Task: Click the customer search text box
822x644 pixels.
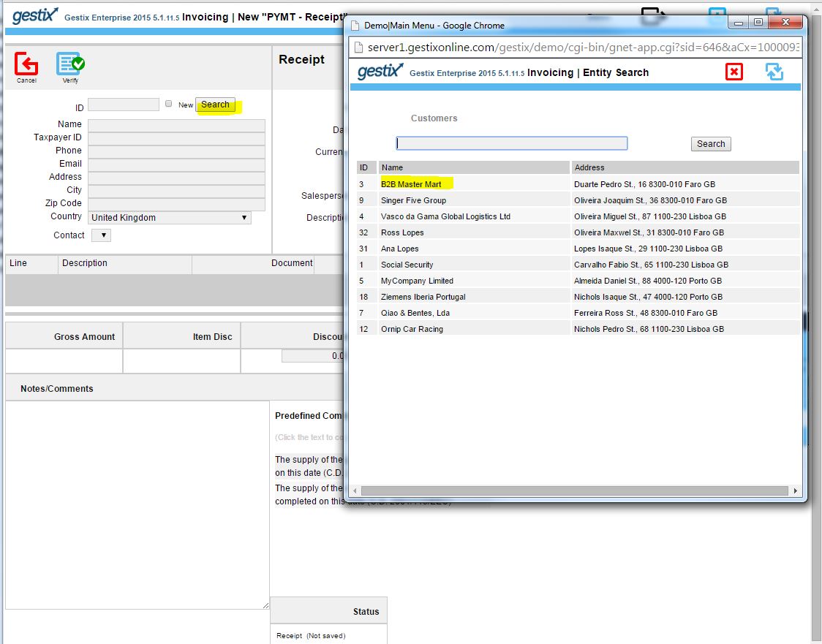Action: (512, 143)
